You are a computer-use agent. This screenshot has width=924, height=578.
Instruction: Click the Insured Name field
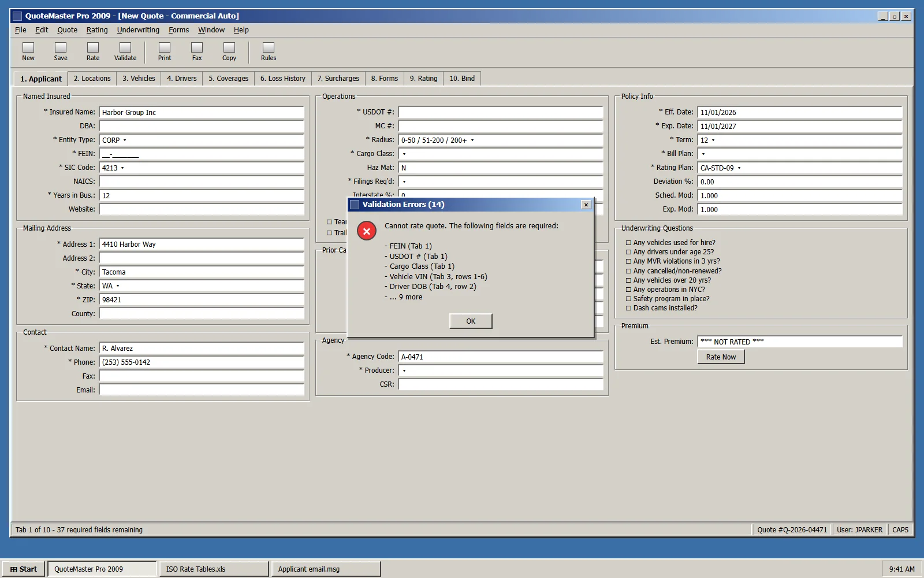(x=202, y=113)
